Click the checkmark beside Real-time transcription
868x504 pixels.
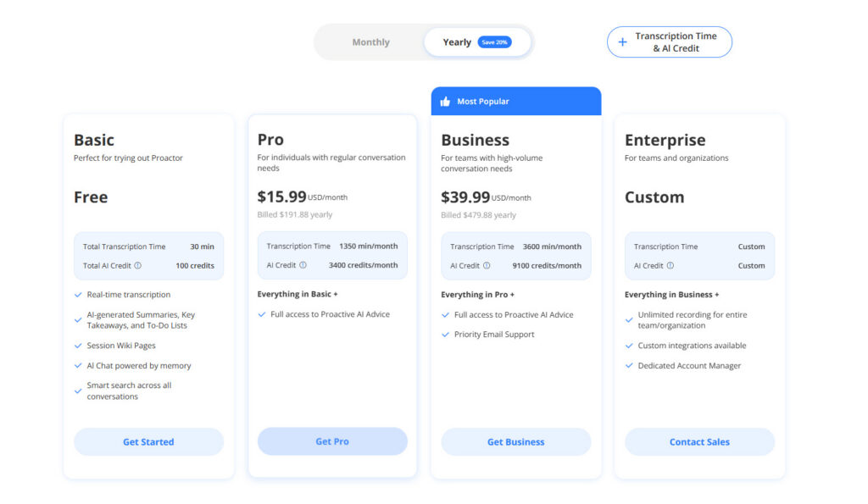79,294
